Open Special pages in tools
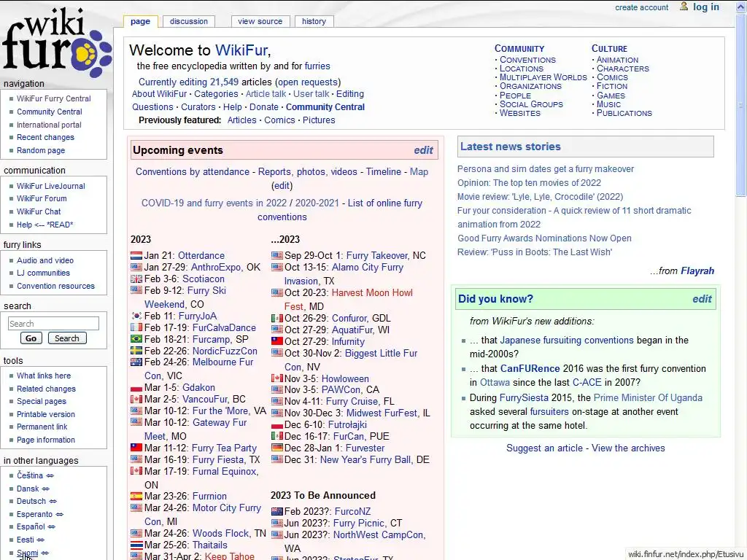The image size is (747, 560). coord(42,402)
